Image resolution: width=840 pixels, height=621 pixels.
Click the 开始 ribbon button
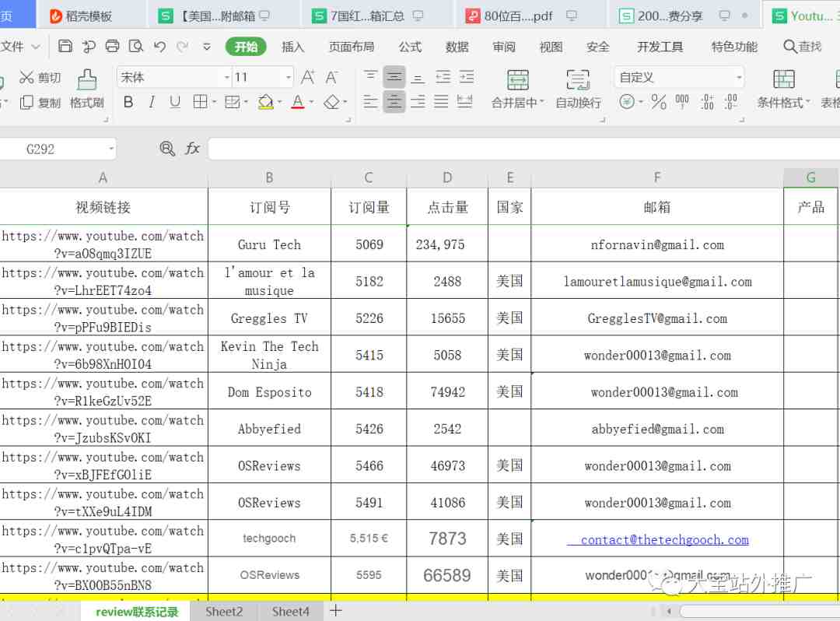pyautogui.click(x=246, y=47)
